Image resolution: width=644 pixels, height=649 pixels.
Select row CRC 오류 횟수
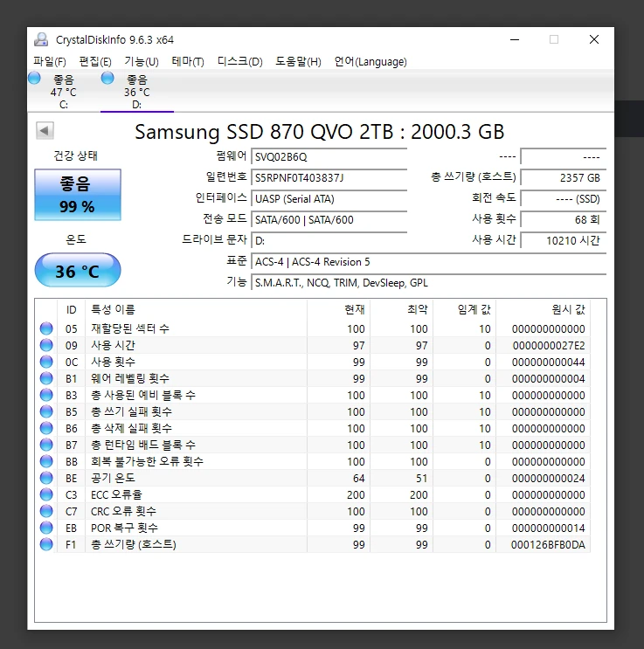(x=313, y=511)
